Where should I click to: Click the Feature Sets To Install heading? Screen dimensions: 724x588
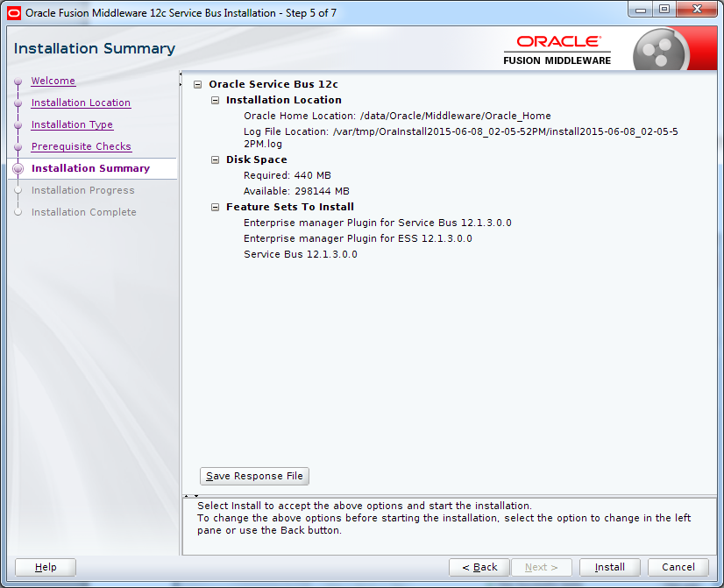coord(290,207)
